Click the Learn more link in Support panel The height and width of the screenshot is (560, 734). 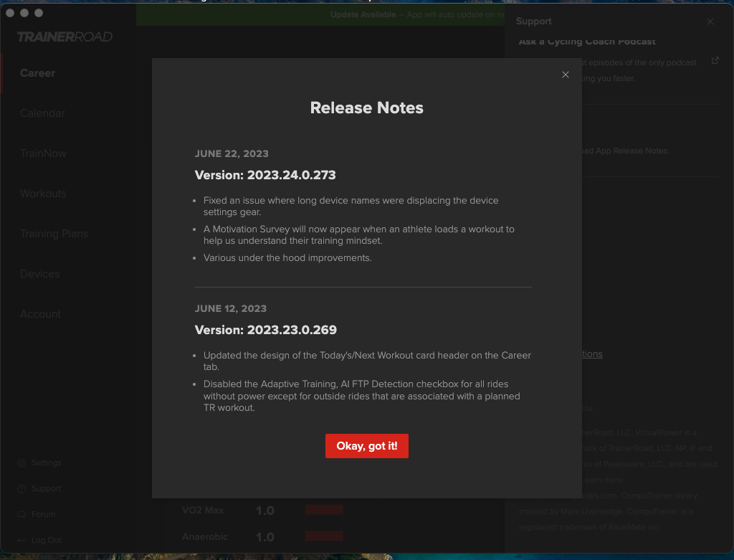(x=602, y=480)
